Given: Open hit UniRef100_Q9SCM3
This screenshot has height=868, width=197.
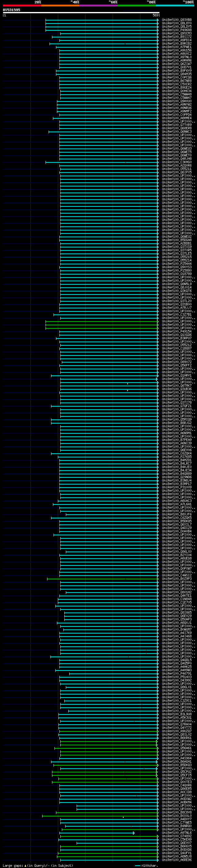Looking at the screenshot, I should point(176,33).
